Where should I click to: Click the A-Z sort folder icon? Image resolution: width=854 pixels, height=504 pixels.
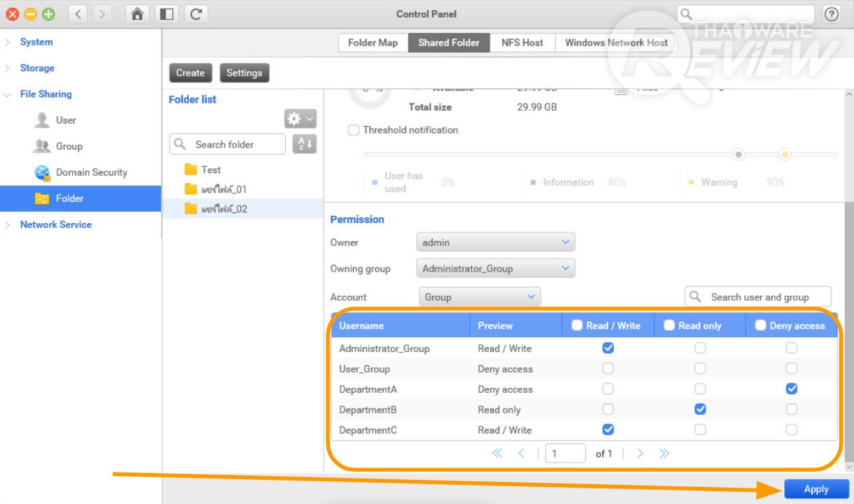click(x=304, y=144)
